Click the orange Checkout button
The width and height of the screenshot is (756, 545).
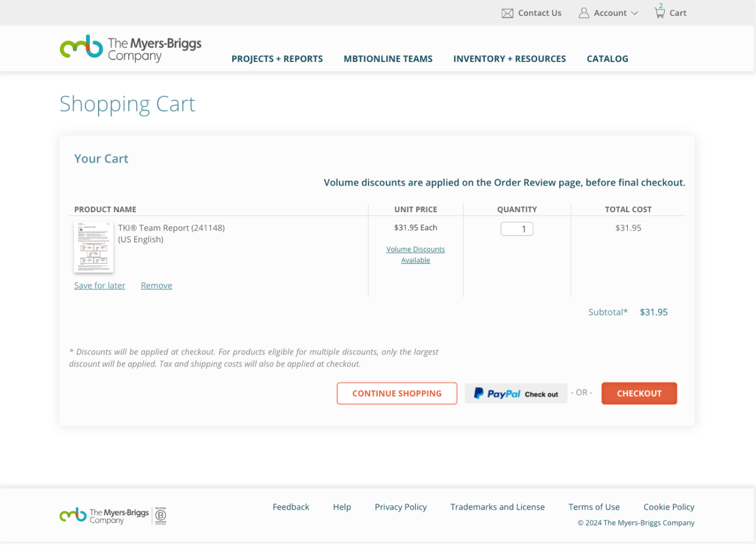[639, 393]
